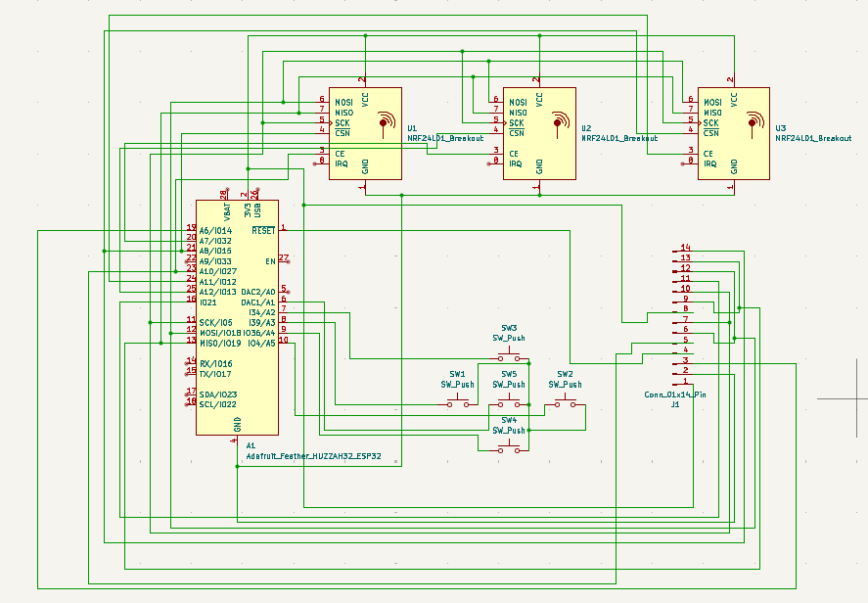The width and height of the screenshot is (868, 603).
Task: Click the CSN pin label on U1
Action: [x=343, y=133]
